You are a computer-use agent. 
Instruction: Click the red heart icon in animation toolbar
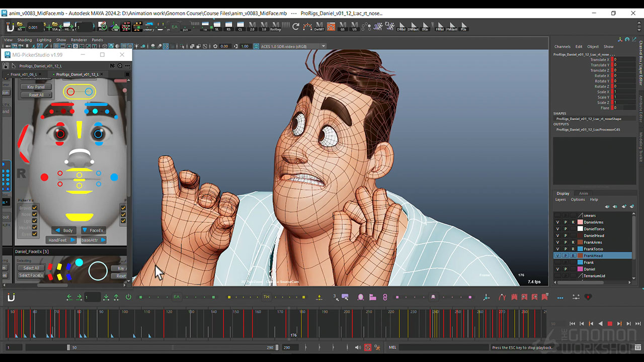coord(588,297)
